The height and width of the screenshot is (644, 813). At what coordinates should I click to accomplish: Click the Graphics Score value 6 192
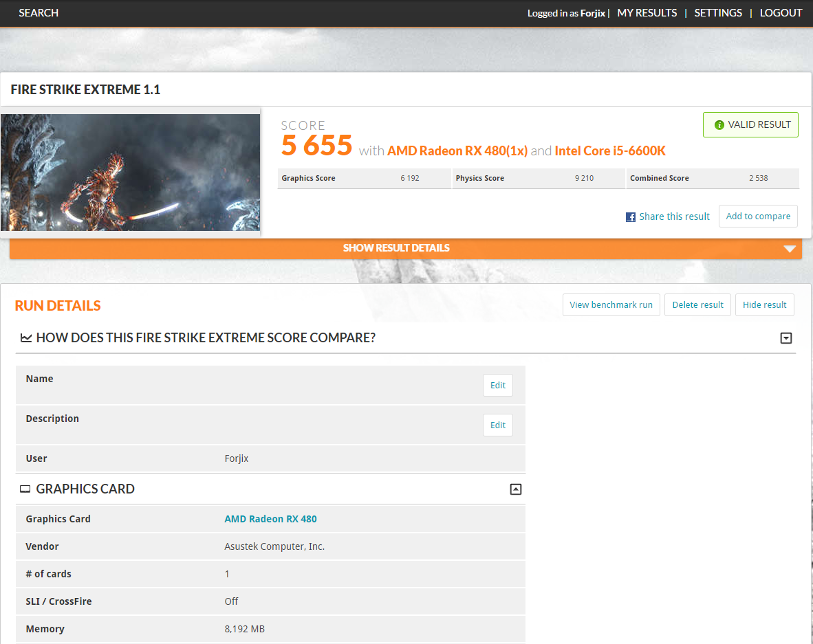coord(410,178)
